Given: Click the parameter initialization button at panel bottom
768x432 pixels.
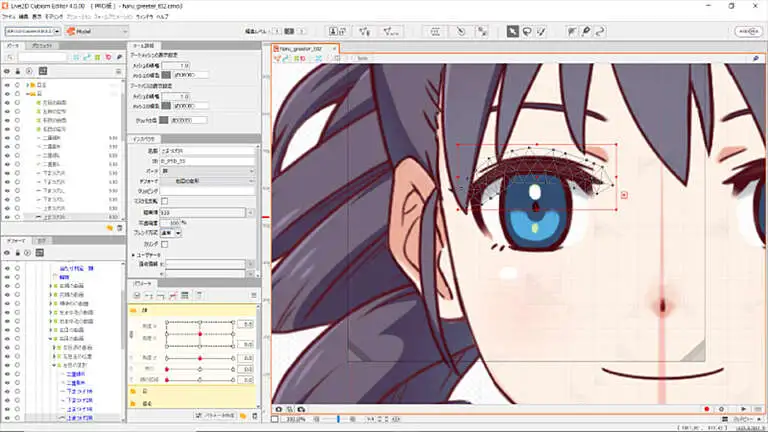Looking at the screenshot, I should click(x=220, y=414).
